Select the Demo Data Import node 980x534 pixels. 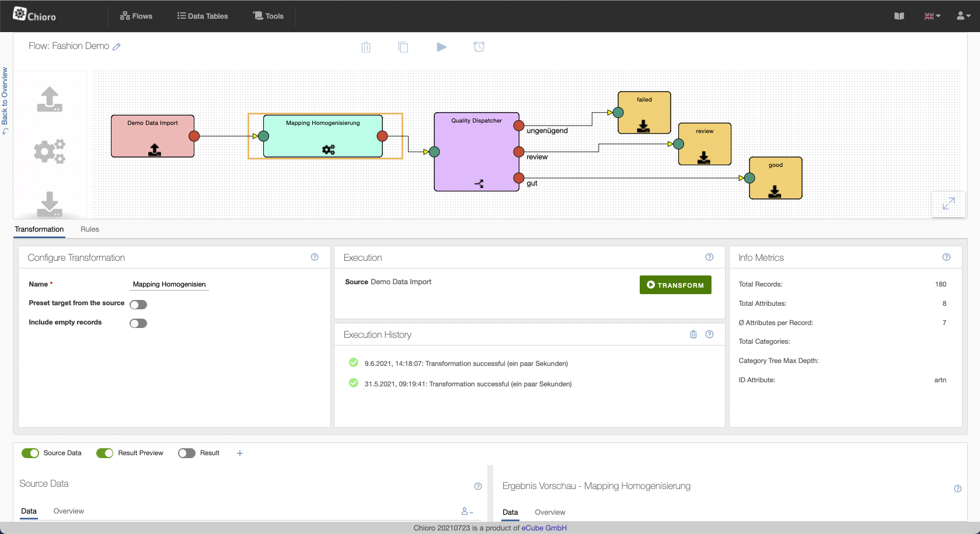point(153,136)
